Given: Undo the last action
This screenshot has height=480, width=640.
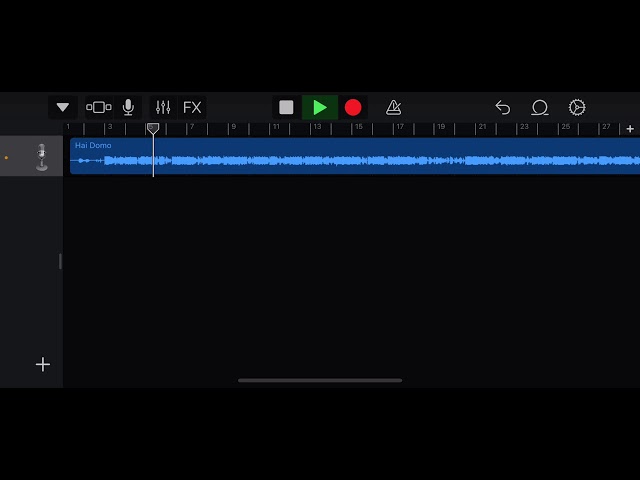Looking at the screenshot, I should [503, 107].
